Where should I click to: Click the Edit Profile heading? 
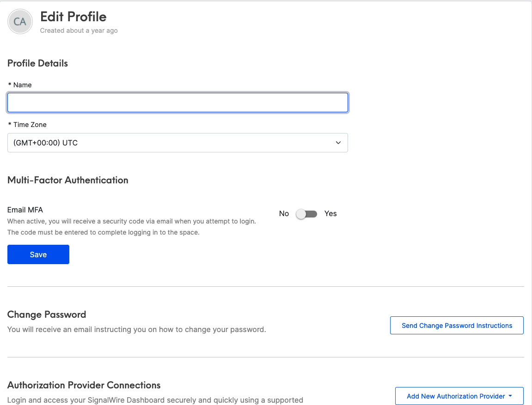(x=73, y=17)
